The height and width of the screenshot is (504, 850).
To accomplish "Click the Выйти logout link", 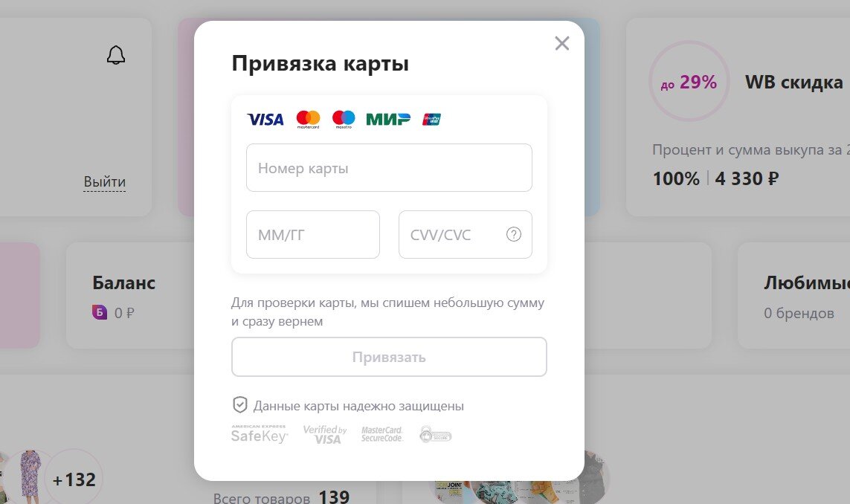I will pyautogui.click(x=105, y=182).
